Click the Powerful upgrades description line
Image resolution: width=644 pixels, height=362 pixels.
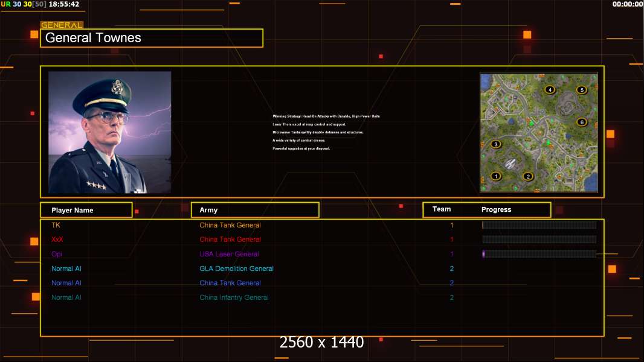[301, 148]
